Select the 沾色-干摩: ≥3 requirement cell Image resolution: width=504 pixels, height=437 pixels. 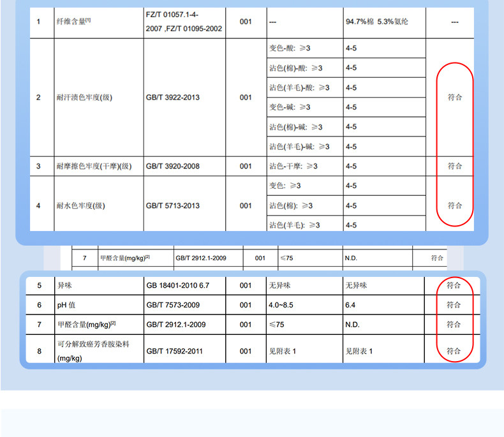coord(293,167)
